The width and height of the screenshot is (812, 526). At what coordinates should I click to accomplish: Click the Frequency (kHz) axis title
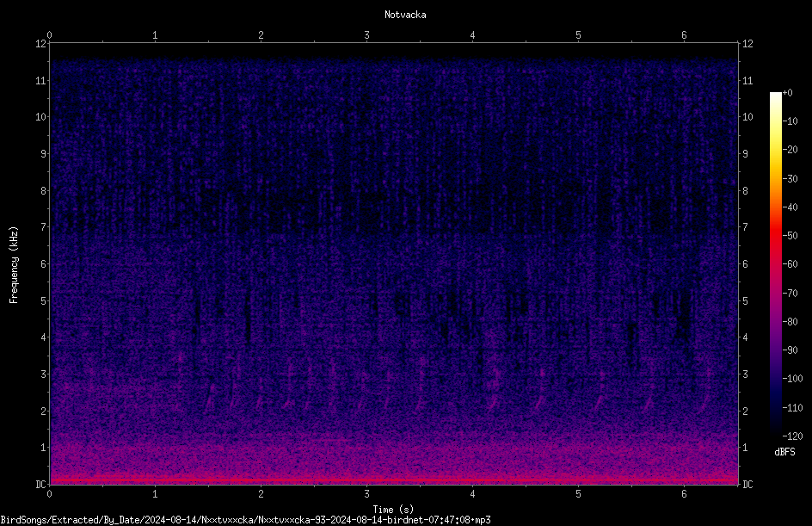point(14,264)
